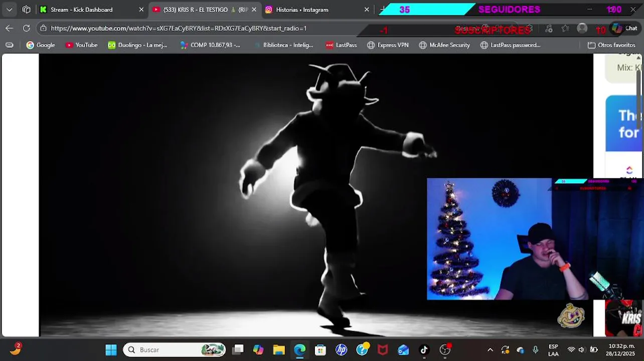This screenshot has height=361, width=644.
Task: Open the volume speaker tray icon
Action: [582, 350]
